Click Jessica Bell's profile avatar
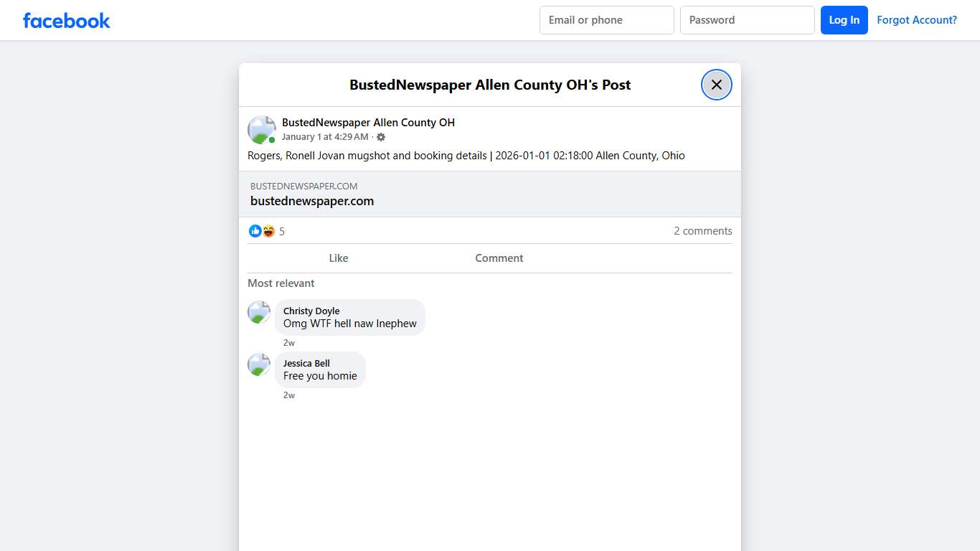The width and height of the screenshot is (980, 551). pos(258,364)
